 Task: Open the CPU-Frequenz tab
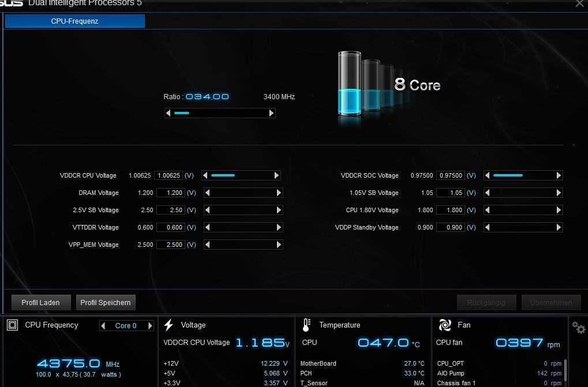pyautogui.click(x=74, y=21)
